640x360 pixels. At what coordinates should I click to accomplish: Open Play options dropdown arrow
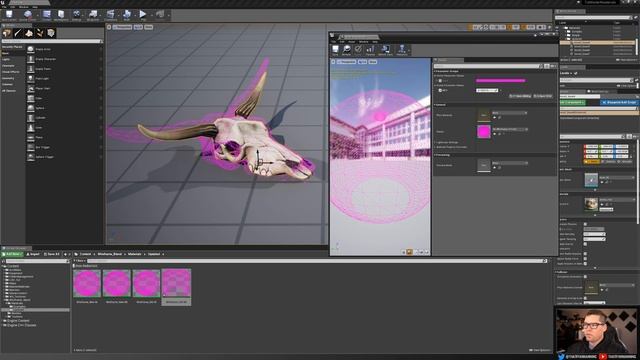[x=151, y=15]
